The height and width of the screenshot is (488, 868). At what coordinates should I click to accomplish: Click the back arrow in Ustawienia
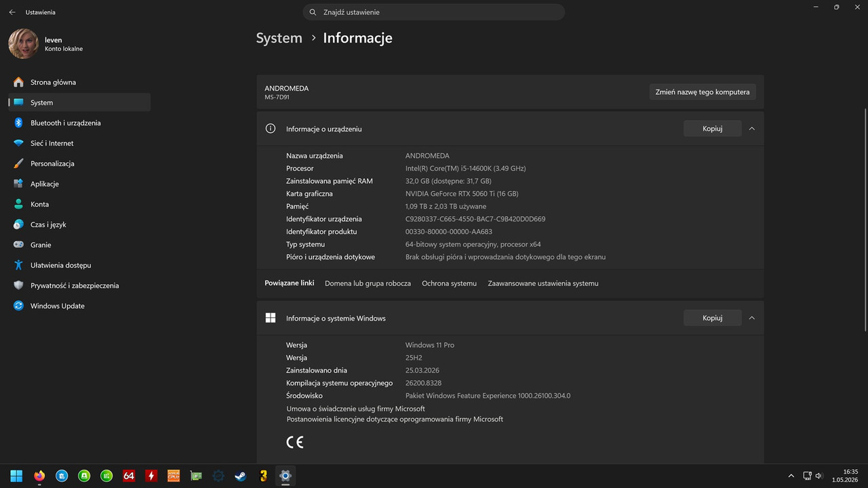pos(12,12)
